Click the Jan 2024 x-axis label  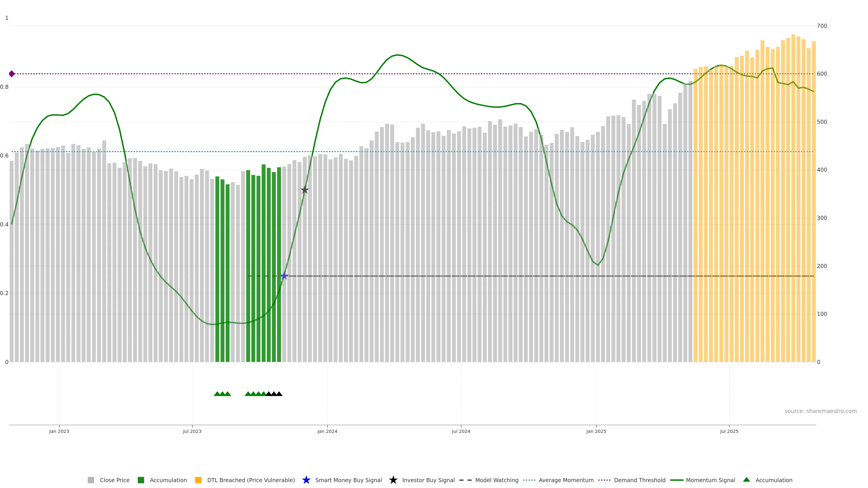[x=327, y=431]
